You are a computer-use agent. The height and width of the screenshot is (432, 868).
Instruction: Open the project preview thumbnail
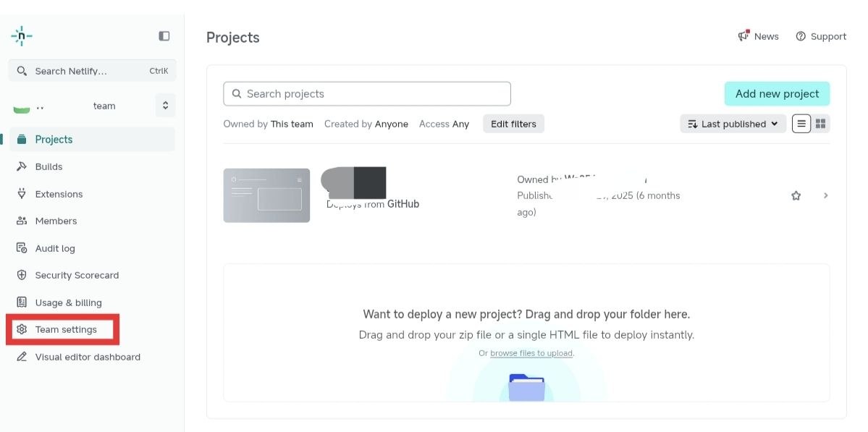pos(266,195)
